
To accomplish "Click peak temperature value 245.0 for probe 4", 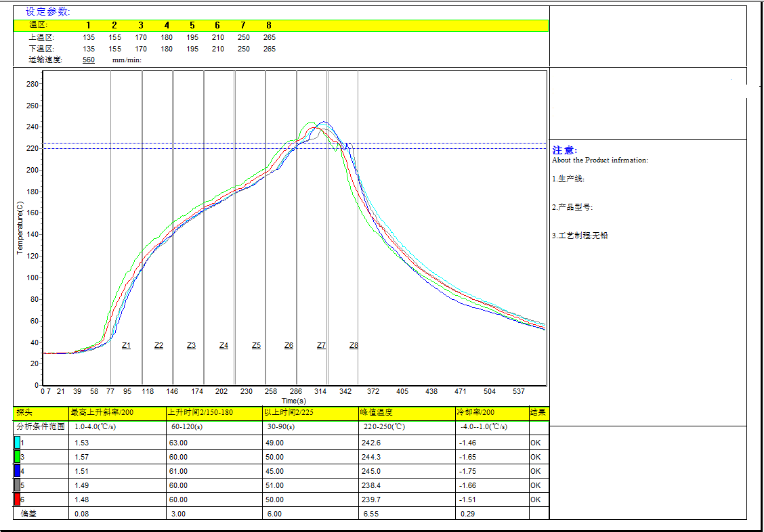I will pyautogui.click(x=372, y=471).
